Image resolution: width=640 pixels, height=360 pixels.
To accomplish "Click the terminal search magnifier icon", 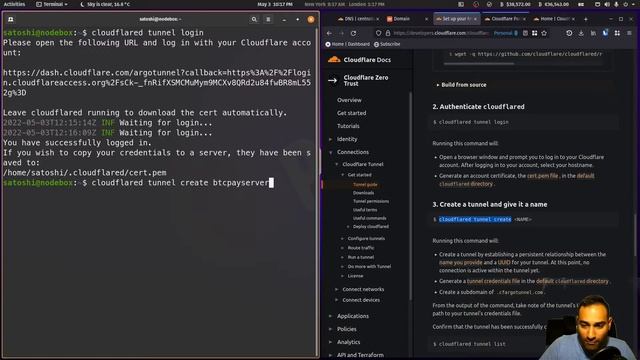I will (x=254, y=19).
